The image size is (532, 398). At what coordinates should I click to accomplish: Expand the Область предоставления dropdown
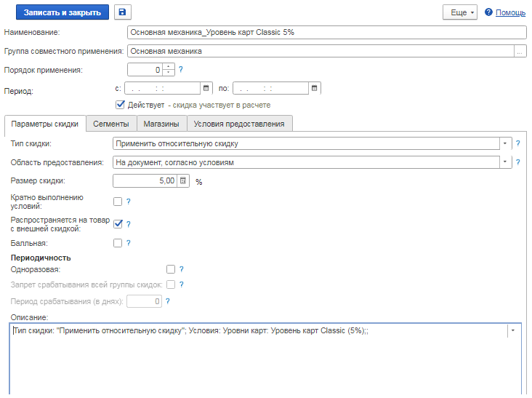point(505,162)
